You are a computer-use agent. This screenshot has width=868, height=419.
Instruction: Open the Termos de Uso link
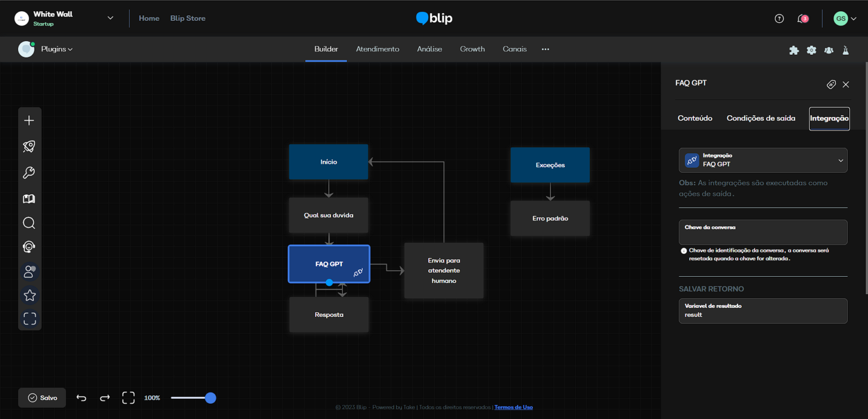point(513,407)
